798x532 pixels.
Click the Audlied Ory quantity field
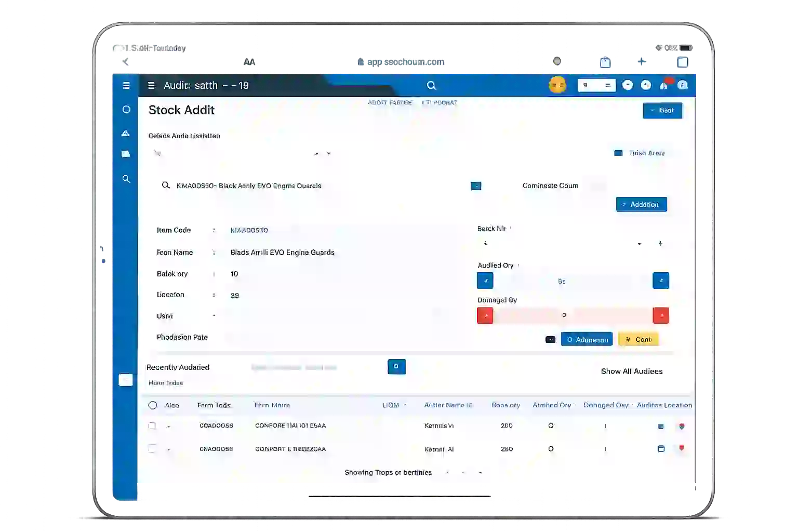click(573, 281)
